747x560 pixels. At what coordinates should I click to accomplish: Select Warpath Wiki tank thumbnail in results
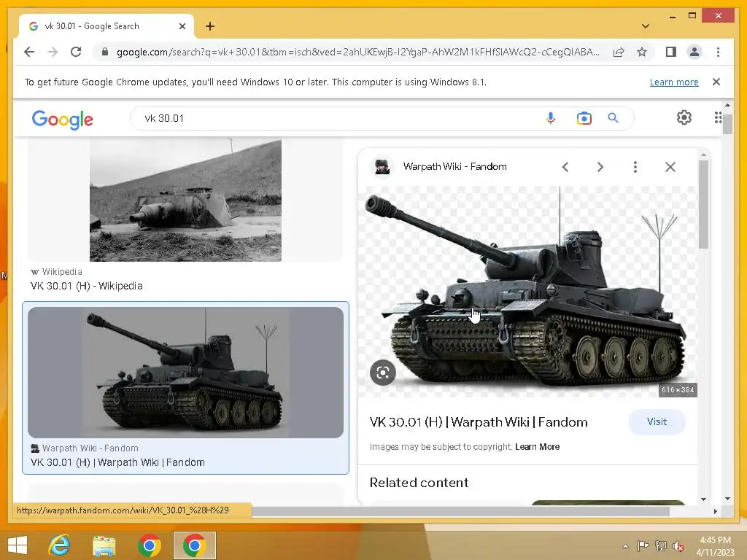pos(185,373)
